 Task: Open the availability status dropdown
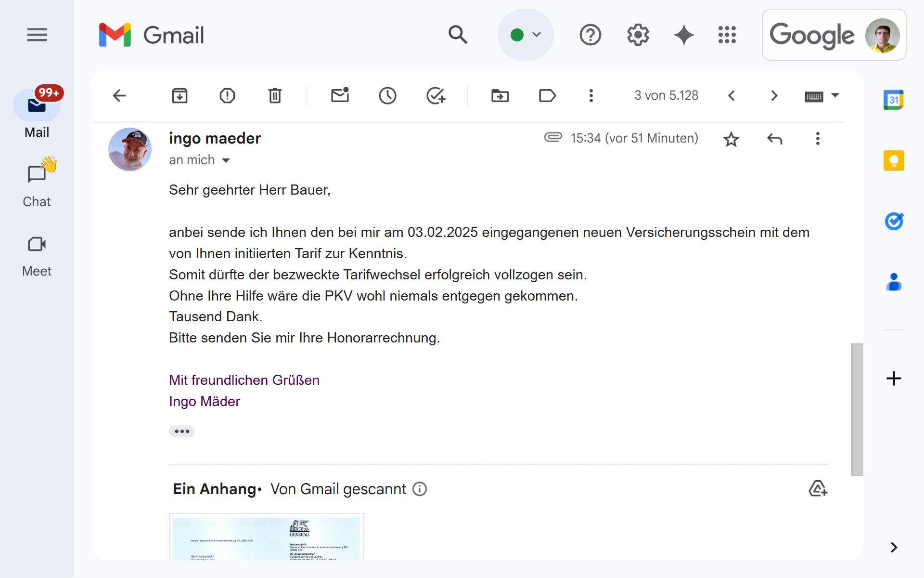point(526,34)
